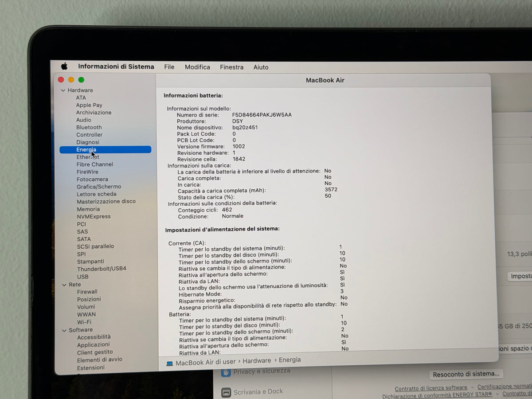Image resolution: width=532 pixels, height=399 pixels.
Task: Open Contratto di licenza software link
Action: tap(431, 388)
